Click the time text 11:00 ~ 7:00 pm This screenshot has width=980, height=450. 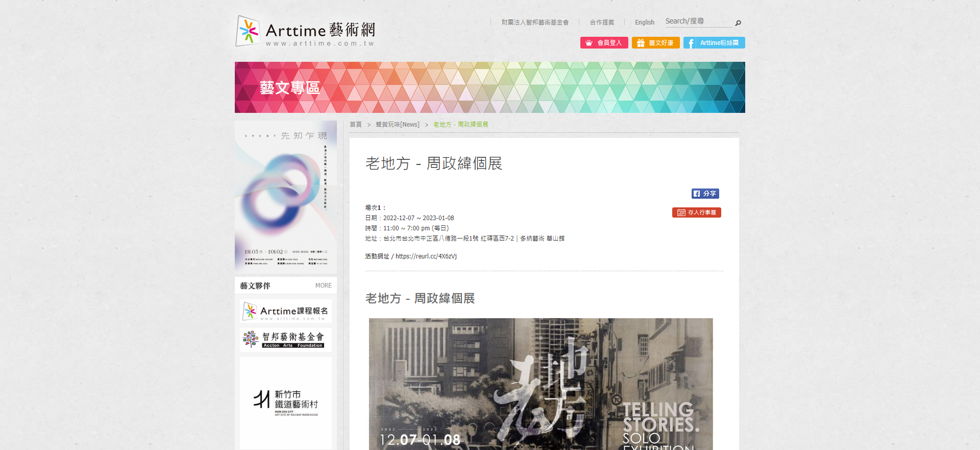406,228
